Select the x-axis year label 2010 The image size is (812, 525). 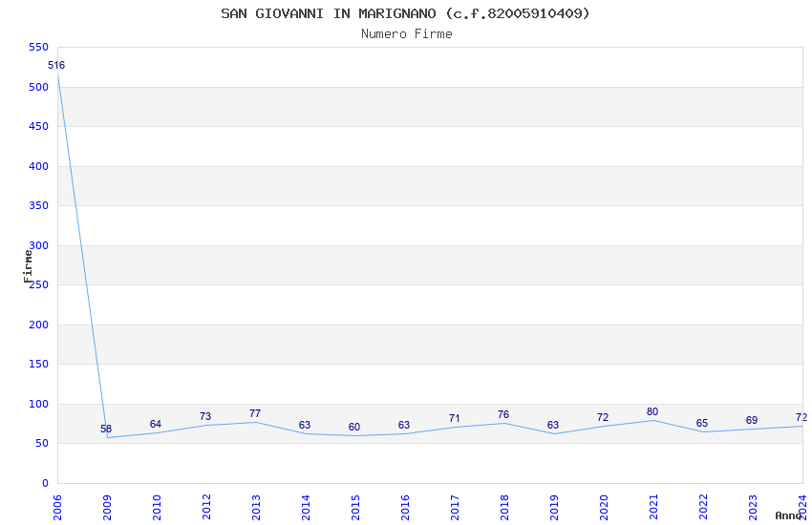[x=157, y=508]
